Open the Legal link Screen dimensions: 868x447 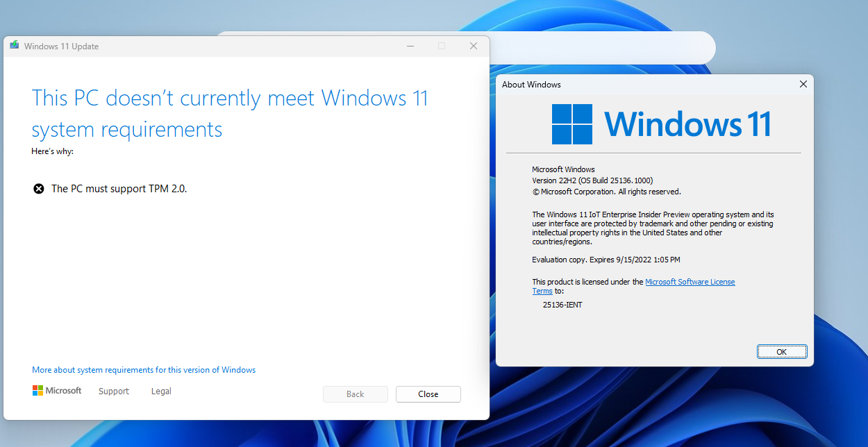click(x=161, y=391)
